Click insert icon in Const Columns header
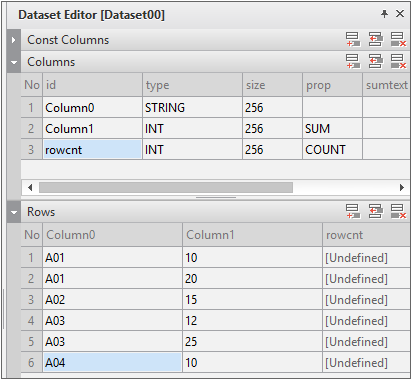The height and width of the screenshot is (379, 411). point(375,40)
